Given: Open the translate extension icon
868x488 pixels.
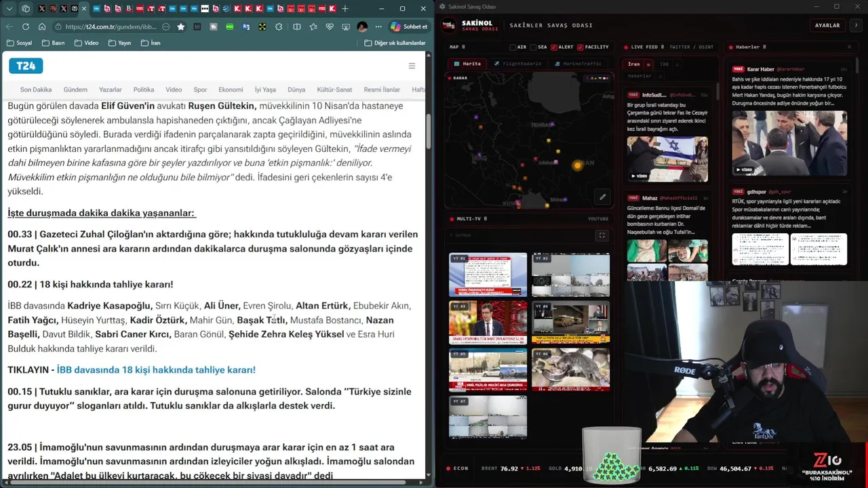Looking at the screenshot, I should [x=246, y=26].
